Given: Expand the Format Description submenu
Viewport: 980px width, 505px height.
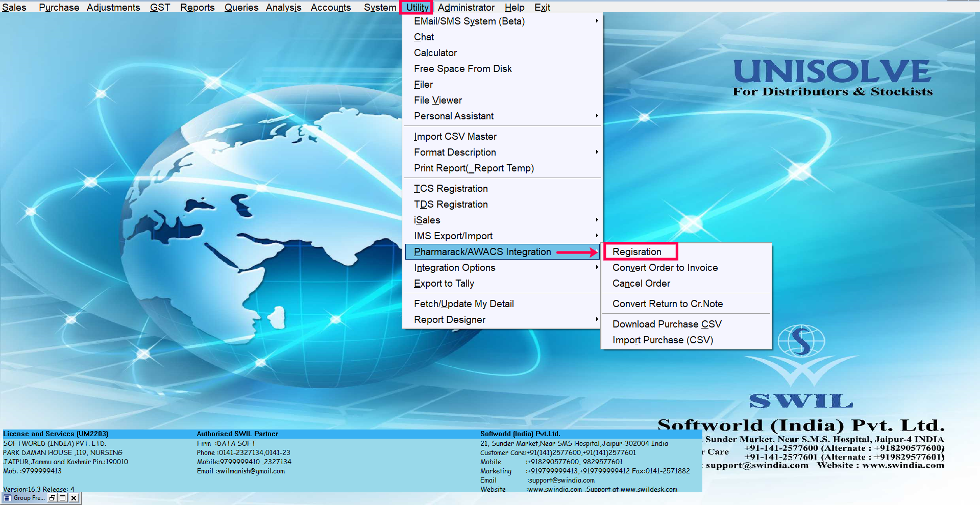Looking at the screenshot, I should pos(502,152).
